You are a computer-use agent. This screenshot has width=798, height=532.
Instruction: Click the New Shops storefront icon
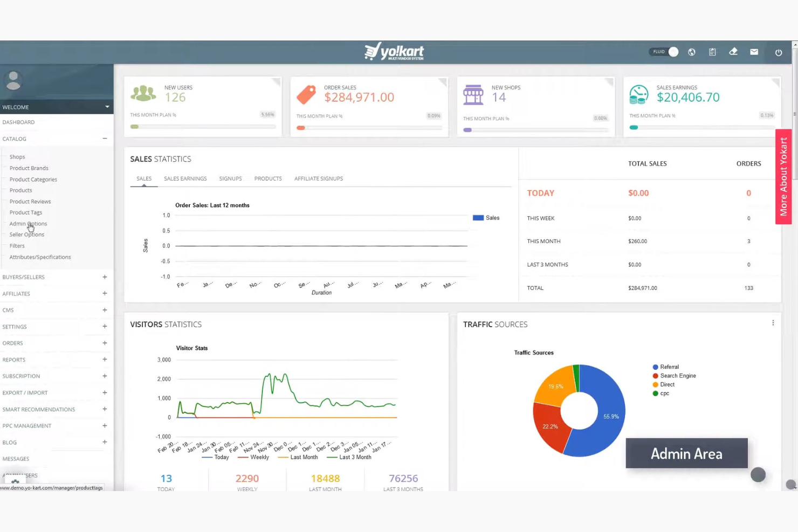tap(473, 95)
